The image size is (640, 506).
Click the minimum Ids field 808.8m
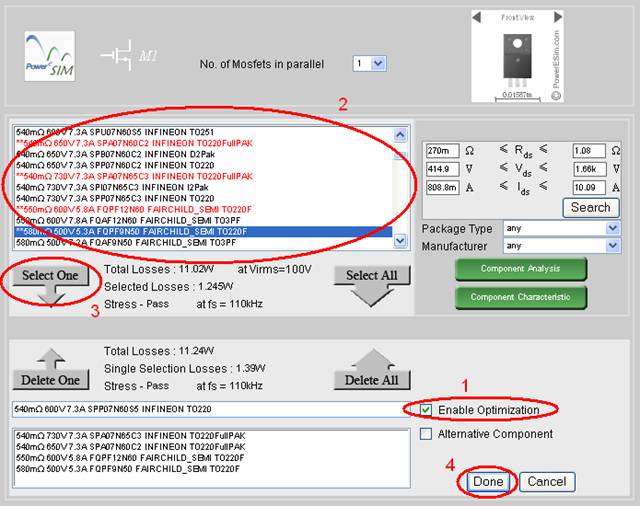pos(442,187)
